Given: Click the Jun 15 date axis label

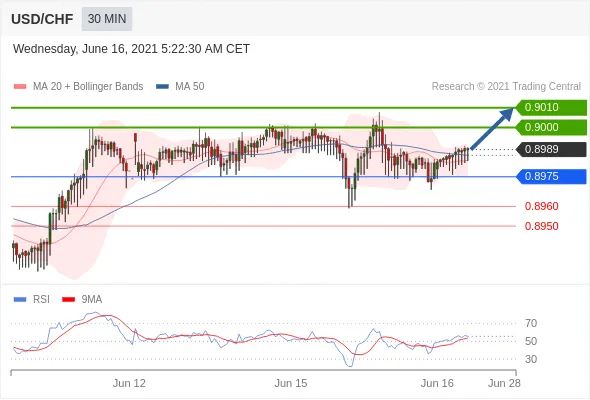Looking at the screenshot, I should coord(291,383).
